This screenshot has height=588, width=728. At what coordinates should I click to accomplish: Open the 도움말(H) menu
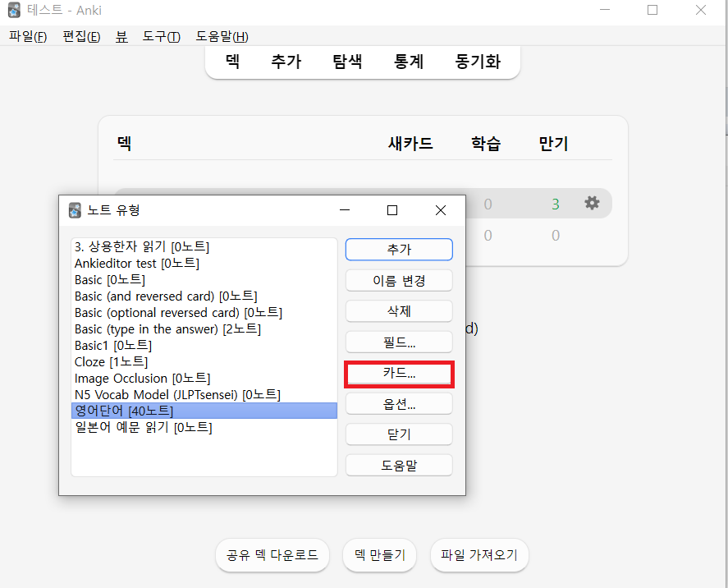pyautogui.click(x=222, y=36)
